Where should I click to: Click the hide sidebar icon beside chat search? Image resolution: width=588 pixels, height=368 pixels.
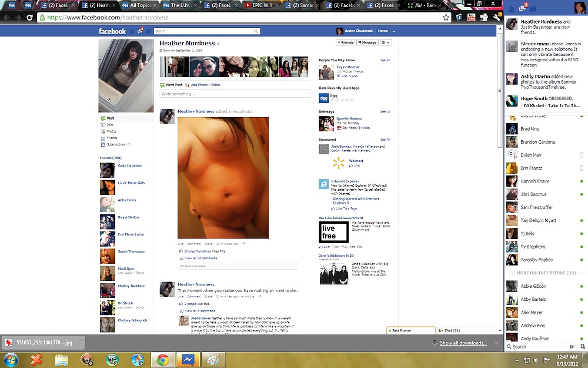[x=582, y=347]
